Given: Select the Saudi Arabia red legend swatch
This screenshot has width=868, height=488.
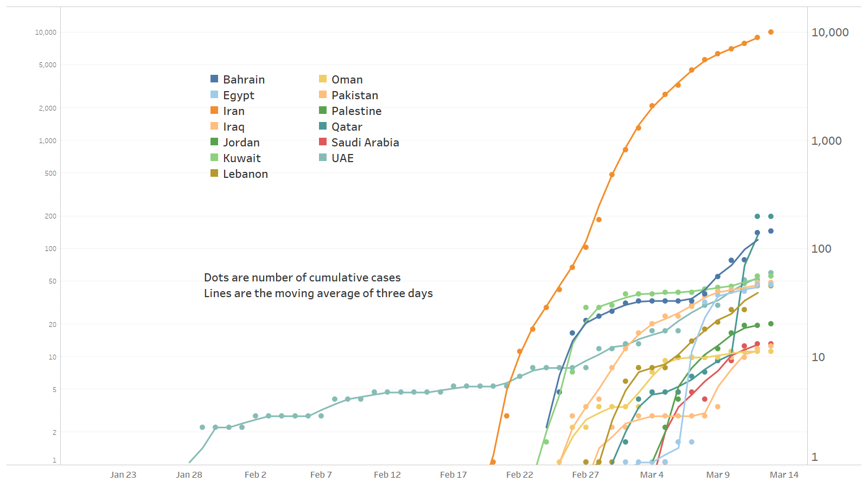Looking at the screenshot, I should (x=323, y=142).
